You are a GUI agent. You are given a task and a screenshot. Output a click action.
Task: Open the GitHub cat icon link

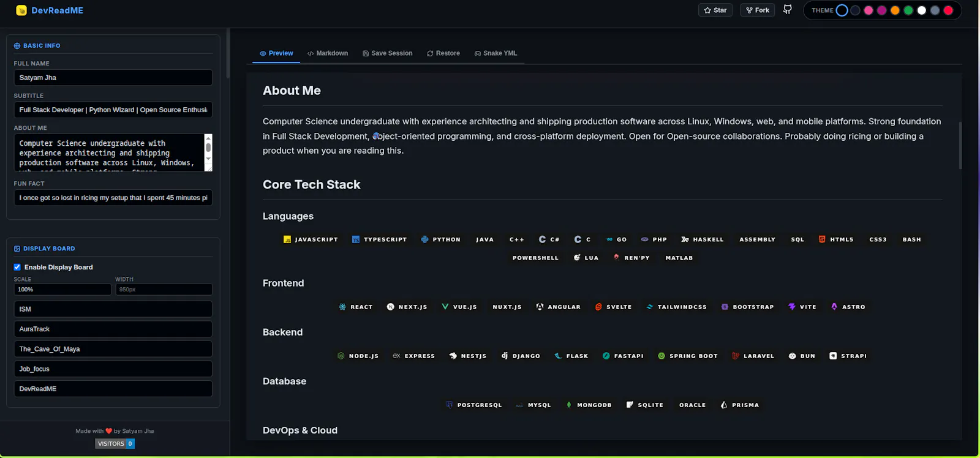tap(788, 10)
